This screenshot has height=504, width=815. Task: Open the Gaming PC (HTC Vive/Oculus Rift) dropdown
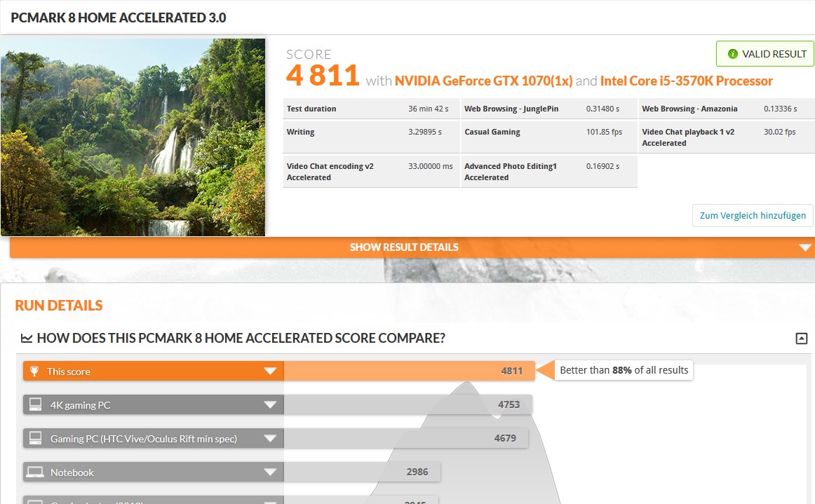pyautogui.click(x=270, y=439)
